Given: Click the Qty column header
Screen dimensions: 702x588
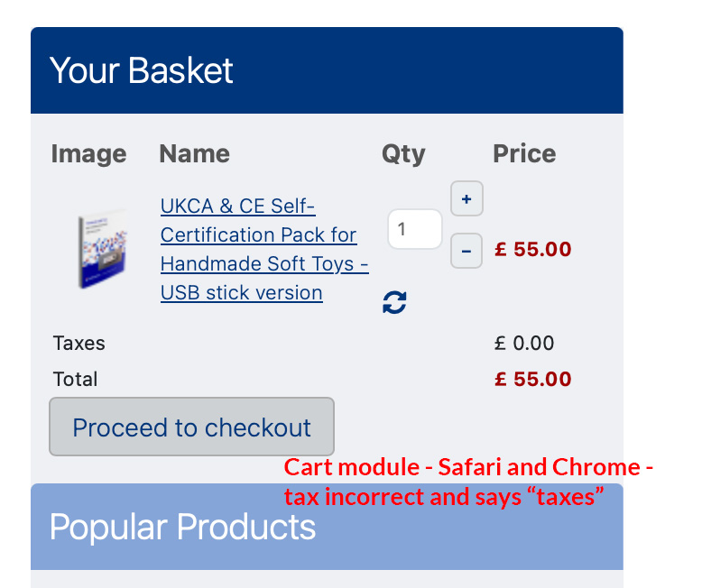Looking at the screenshot, I should tap(402, 154).
